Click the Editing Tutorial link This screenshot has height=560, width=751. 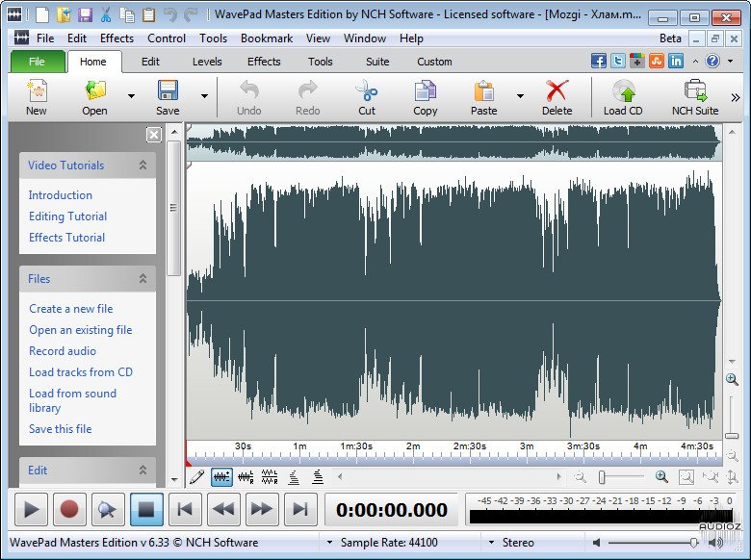(67, 216)
